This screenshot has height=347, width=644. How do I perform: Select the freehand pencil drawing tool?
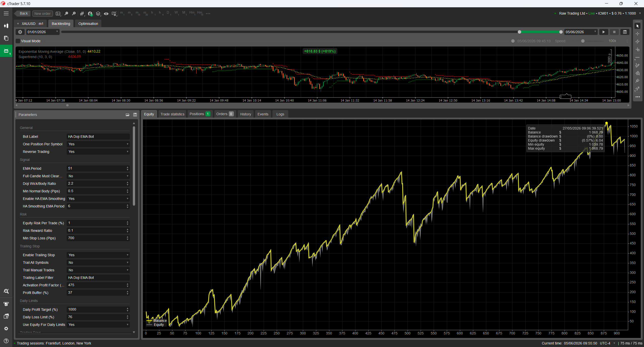click(x=637, y=65)
